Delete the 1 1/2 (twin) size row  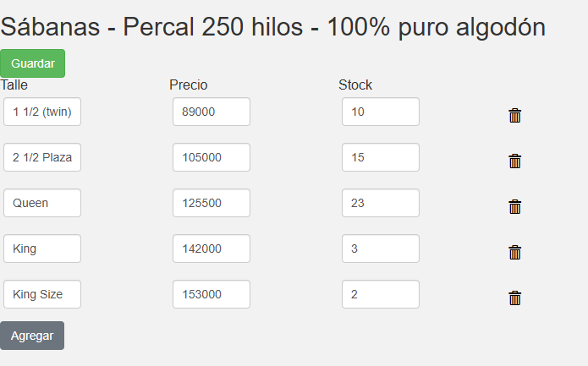point(514,116)
